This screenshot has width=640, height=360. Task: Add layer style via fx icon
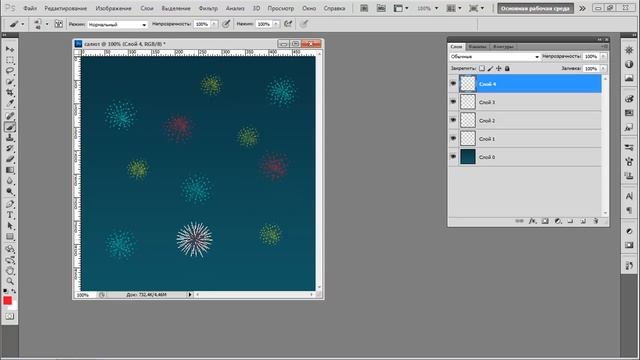point(532,221)
